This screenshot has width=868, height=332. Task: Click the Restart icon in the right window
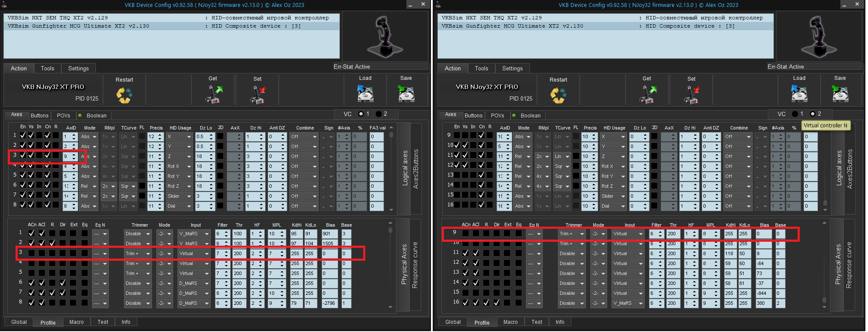[x=558, y=95]
